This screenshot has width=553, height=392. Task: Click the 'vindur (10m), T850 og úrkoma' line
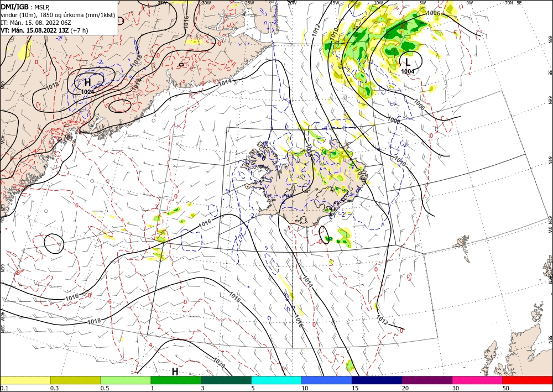(x=58, y=15)
